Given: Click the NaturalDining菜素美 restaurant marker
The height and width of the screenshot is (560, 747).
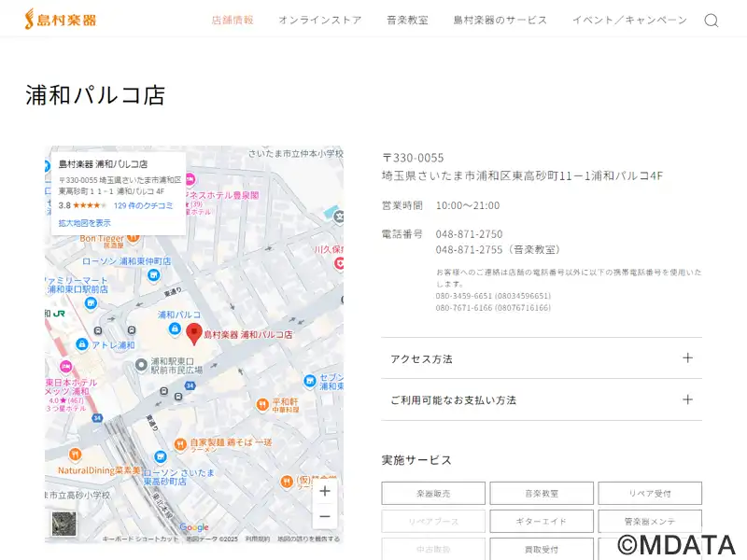Looking at the screenshot, I should (75, 455).
